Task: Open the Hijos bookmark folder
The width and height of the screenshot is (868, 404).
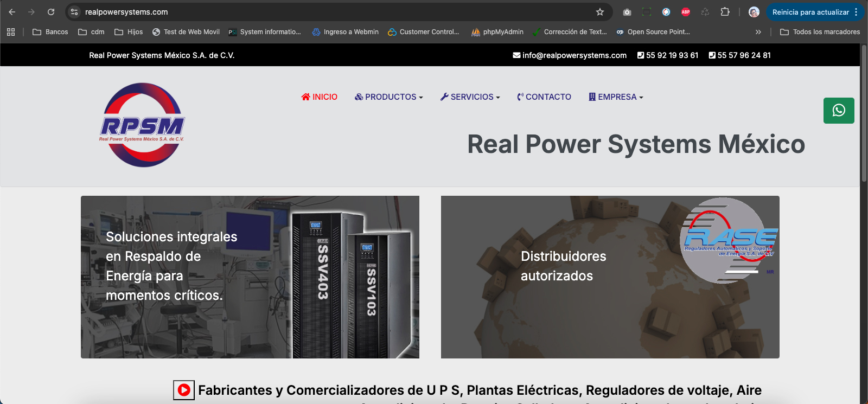Action: click(x=129, y=32)
